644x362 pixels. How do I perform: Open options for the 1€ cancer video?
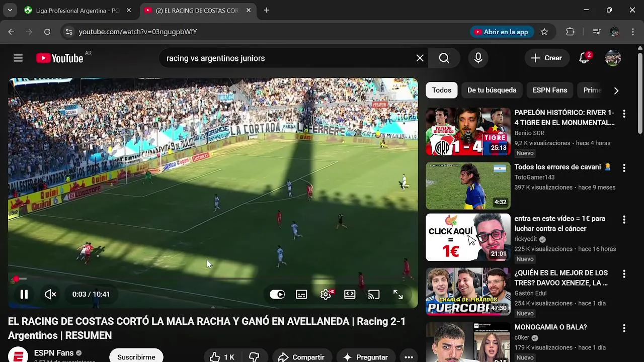point(624,220)
